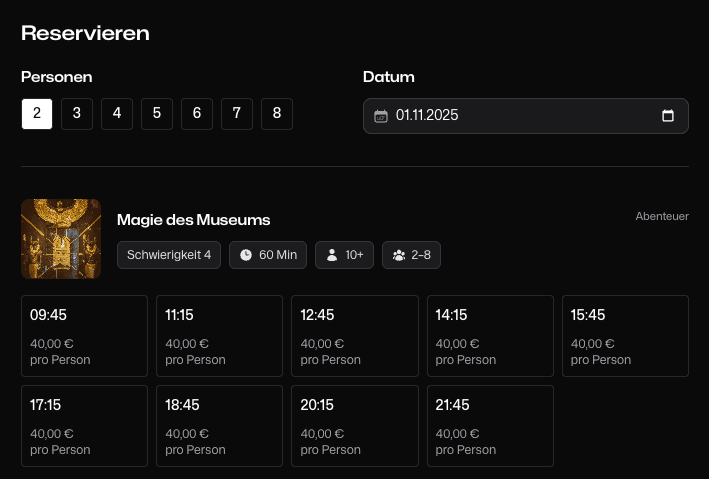Click the Magie des Museums title
Viewport: 709px width, 479px height.
(194, 220)
